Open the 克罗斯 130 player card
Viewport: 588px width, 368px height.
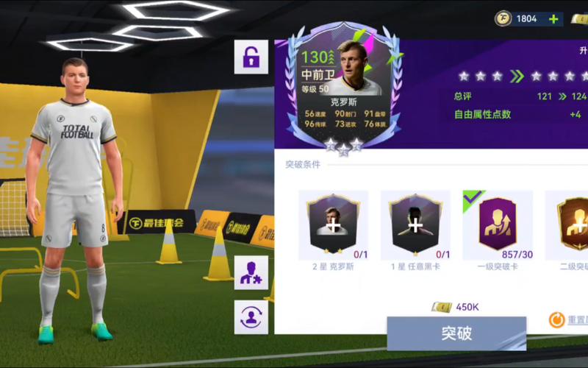point(344,88)
